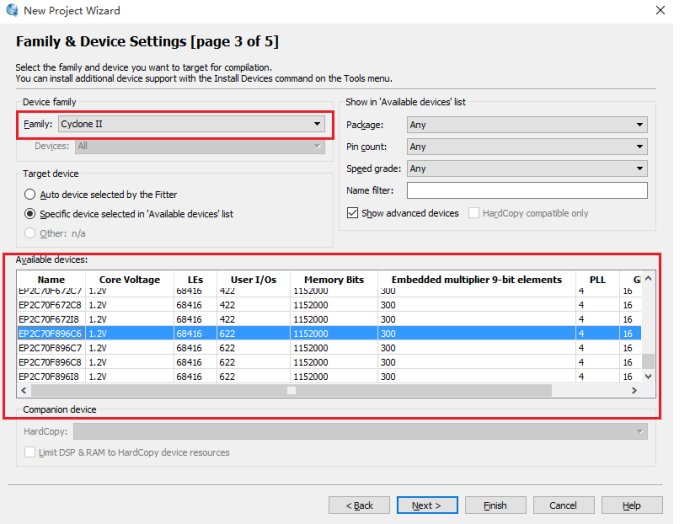690x524 pixels.
Task: Sort by the Memory Bits column header
Action: coord(334,280)
